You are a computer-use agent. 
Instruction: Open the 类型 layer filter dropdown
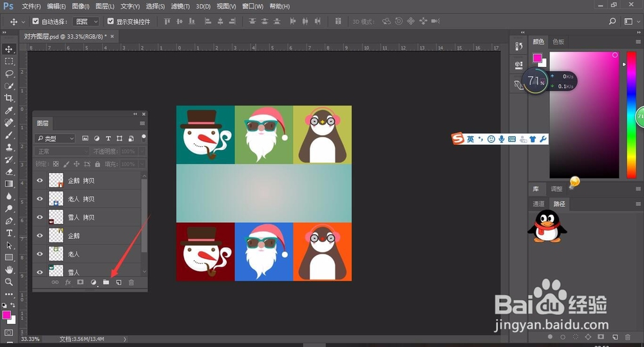point(55,138)
